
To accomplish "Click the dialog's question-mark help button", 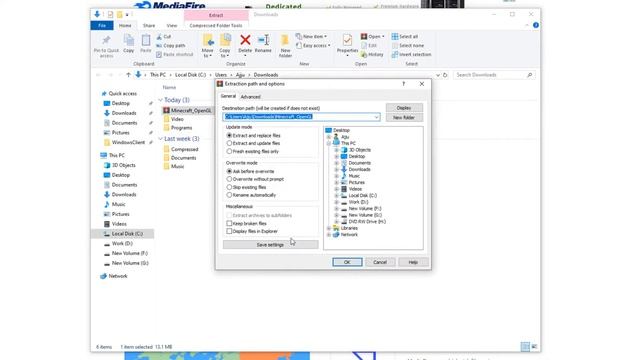I will point(404,84).
